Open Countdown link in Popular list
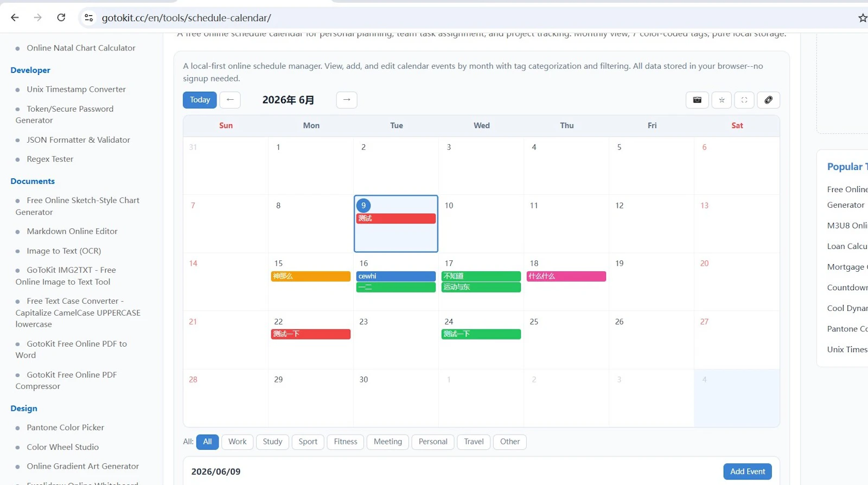 [847, 288]
